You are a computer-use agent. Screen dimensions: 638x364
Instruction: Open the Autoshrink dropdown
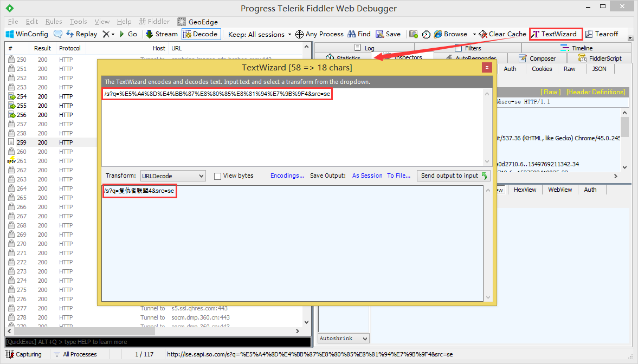click(x=344, y=339)
